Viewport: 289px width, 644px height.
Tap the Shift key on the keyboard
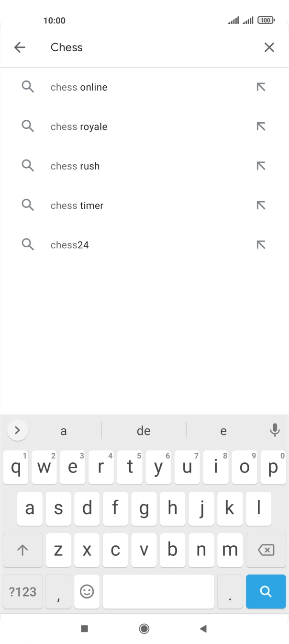[x=22, y=550]
